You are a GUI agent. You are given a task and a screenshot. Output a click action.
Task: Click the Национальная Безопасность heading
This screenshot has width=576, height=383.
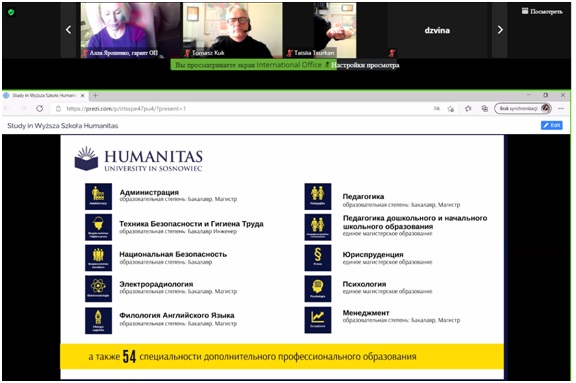[173, 254]
